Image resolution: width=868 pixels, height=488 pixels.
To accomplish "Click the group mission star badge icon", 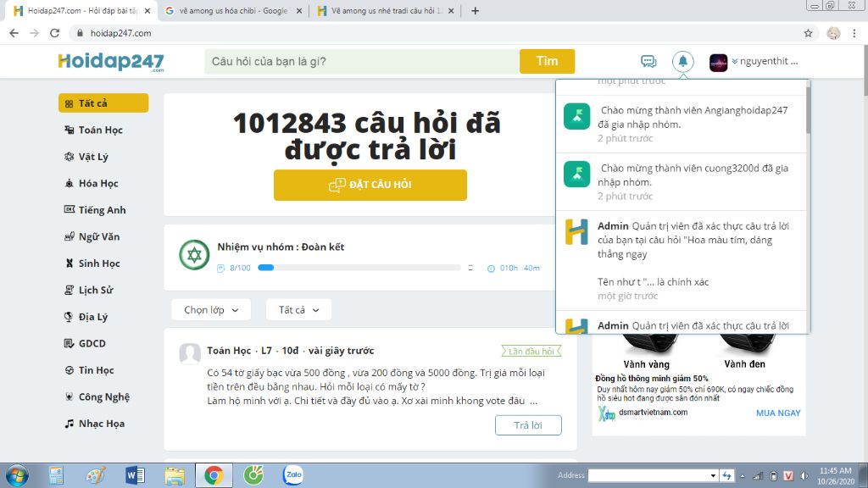I will point(194,255).
